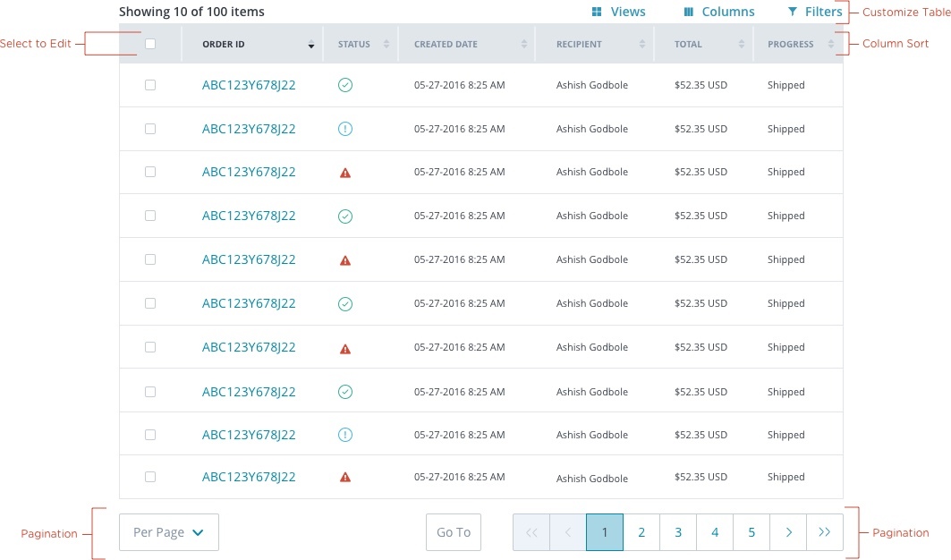Image resolution: width=951 pixels, height=560 pixels.
Task: Go to next page using right chevron
Action: (x=788, y=532)
